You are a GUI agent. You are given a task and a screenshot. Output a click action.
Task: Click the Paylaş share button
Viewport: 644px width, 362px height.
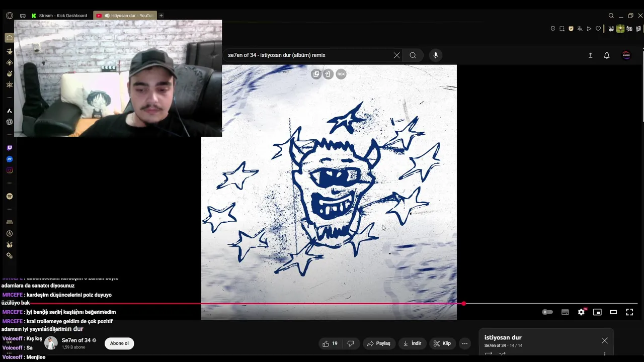[x=379, y=343]
